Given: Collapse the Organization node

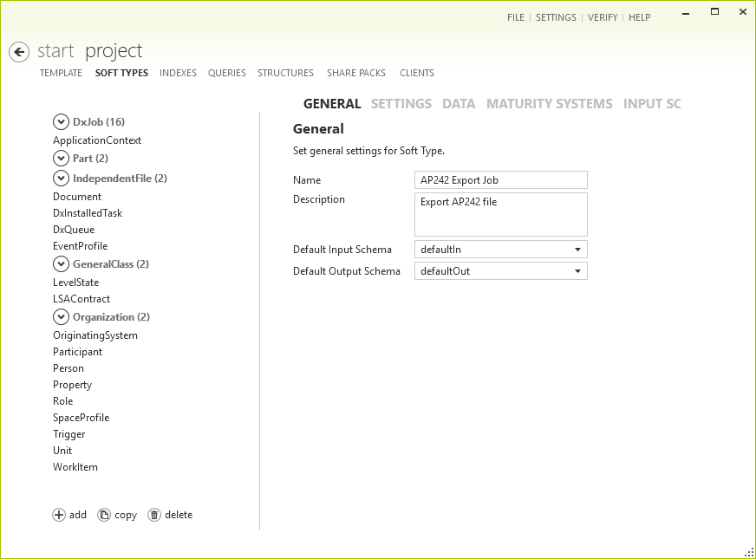Looking at the screenshot, I should tap(61, 316).
